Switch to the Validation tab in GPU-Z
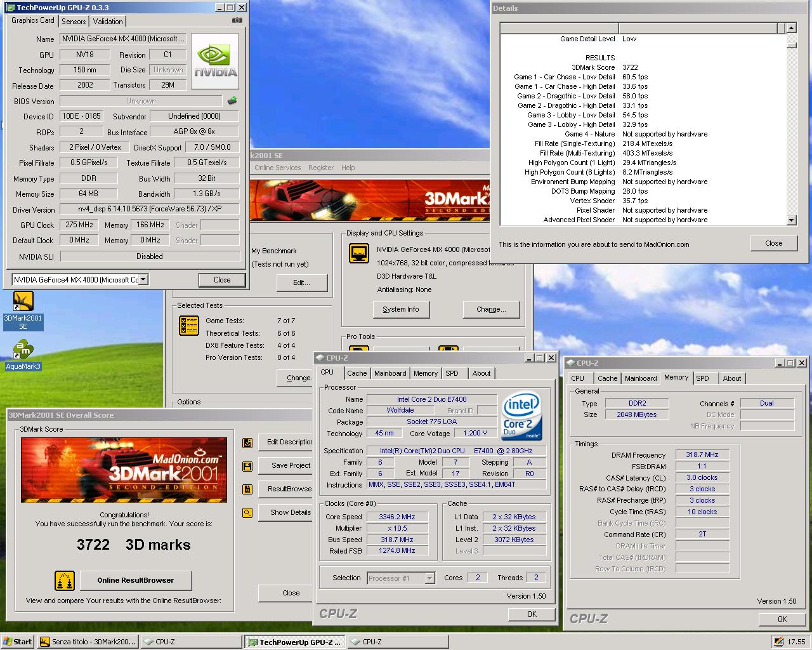The height and width of the screenshot is (650, 812). click(x=108, y=21)
